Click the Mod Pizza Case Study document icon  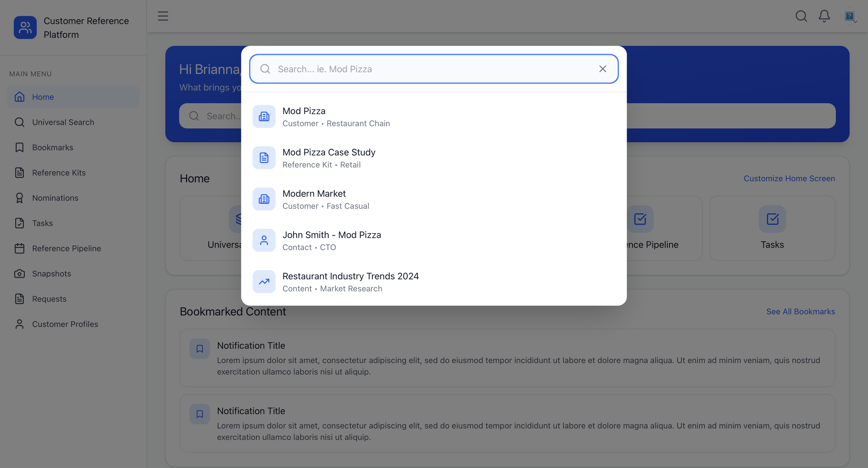[264, 158]
